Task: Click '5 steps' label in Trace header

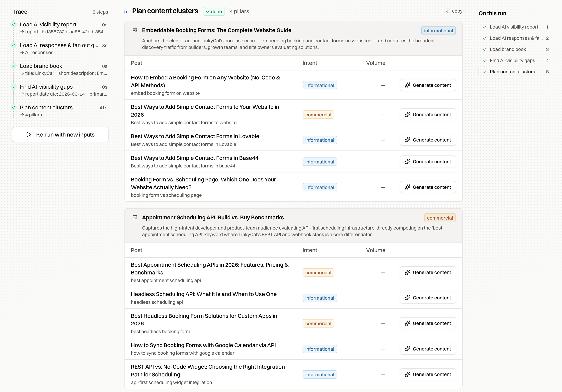Action: point(100,12)
